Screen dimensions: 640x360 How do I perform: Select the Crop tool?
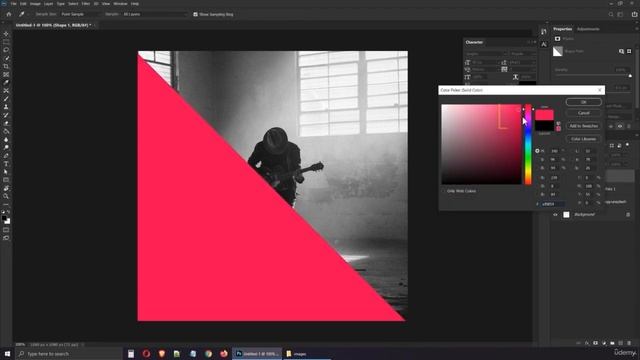[6, 67]
